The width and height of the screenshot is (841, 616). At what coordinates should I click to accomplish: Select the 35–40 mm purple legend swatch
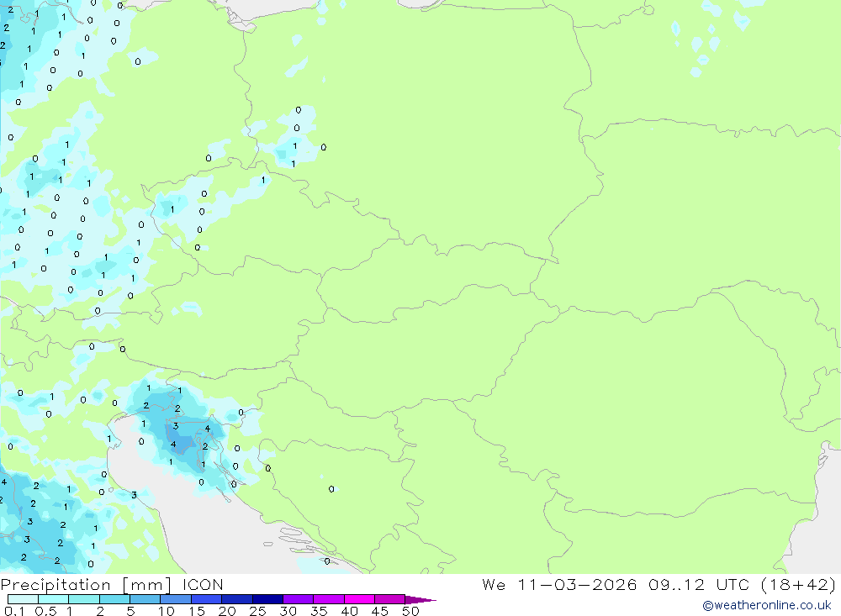[328, 599]
